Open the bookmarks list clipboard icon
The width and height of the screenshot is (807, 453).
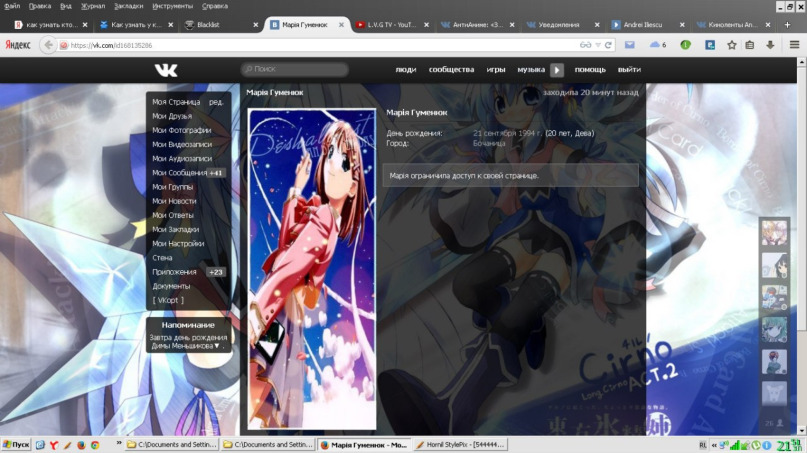point(750,45)
